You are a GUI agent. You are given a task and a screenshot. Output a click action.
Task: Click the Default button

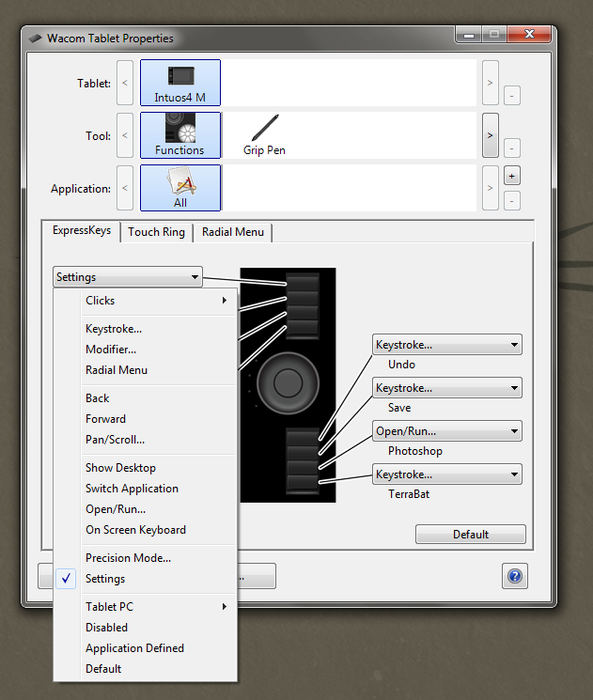click(471, 535)
